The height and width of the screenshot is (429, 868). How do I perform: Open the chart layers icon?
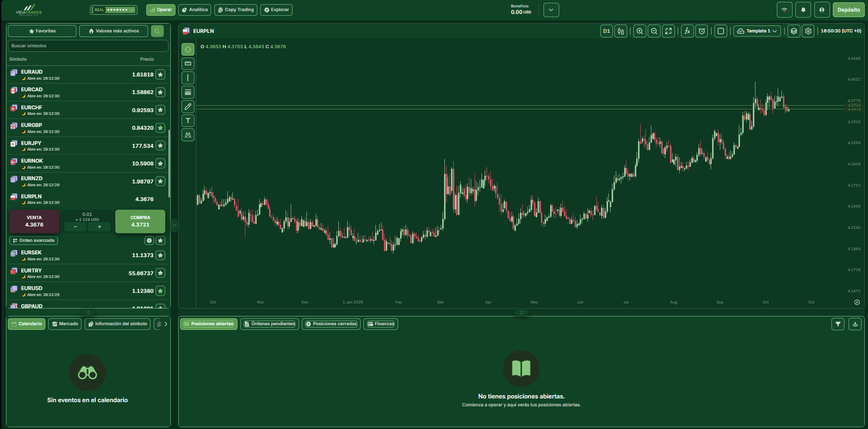[794, 31]
